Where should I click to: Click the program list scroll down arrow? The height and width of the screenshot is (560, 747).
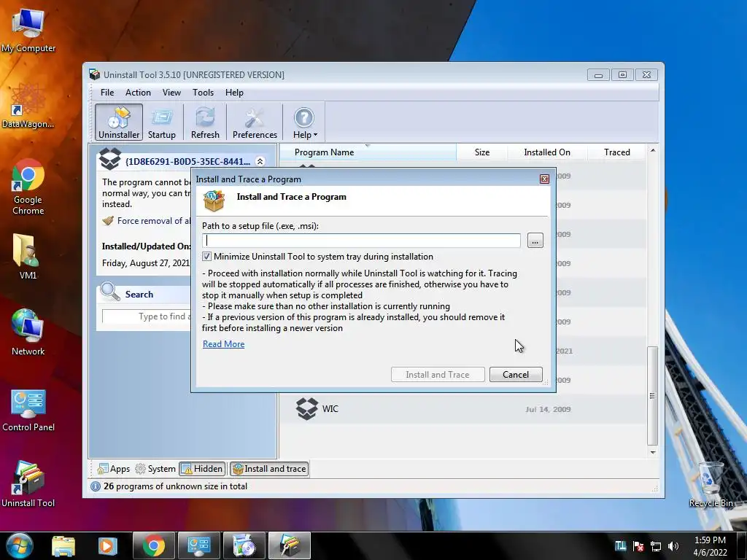click(x=653, y=452)
